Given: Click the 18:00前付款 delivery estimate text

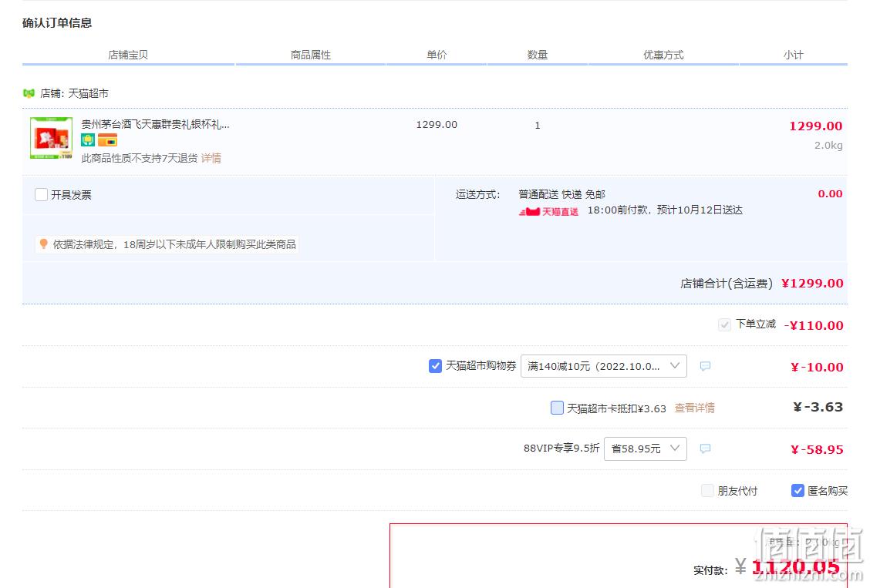Looking at the screenshot, I should (x=665, y=210).
